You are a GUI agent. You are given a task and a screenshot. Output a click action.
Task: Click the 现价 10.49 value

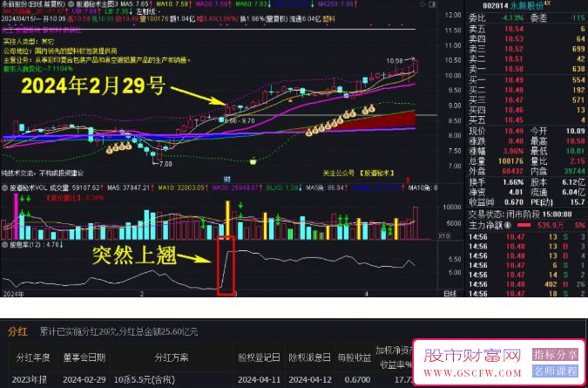click(514, 131)
